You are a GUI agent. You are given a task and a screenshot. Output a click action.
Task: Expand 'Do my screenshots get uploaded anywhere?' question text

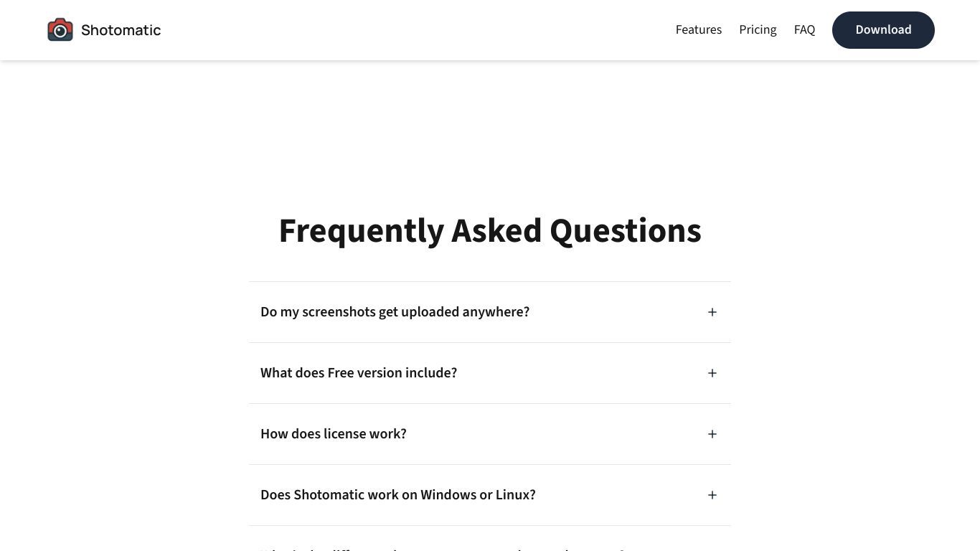395,312
